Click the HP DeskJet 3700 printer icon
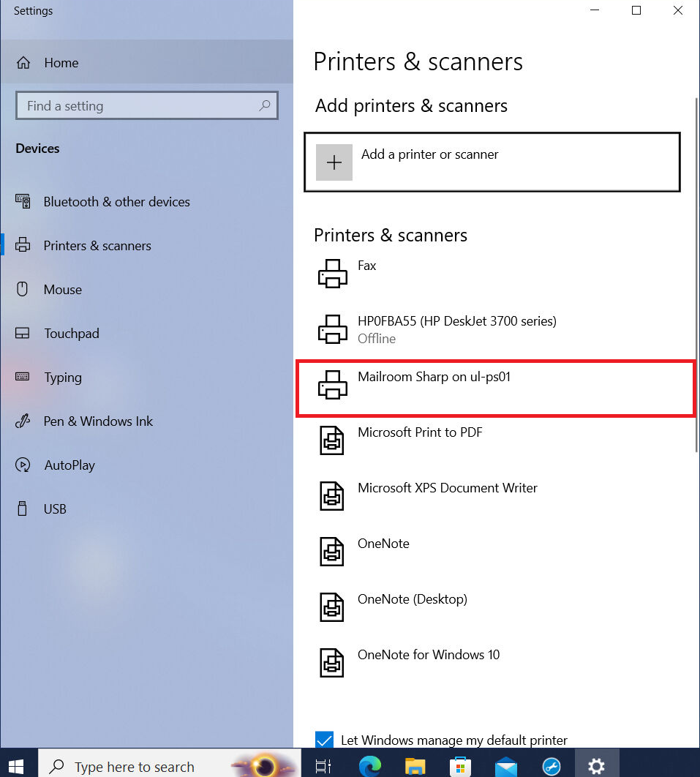700x777 pixels. point(332,329)
